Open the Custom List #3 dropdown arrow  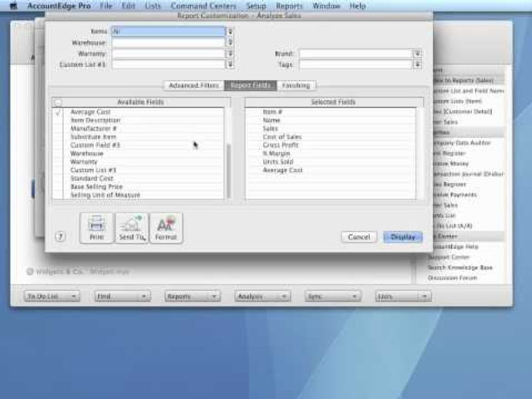pos(230,65)
